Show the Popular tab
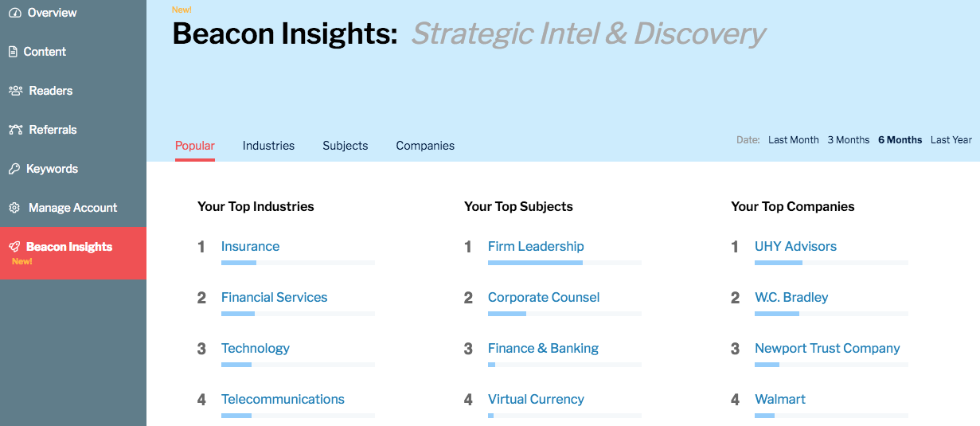980x426 pixels. pos(195,146)
